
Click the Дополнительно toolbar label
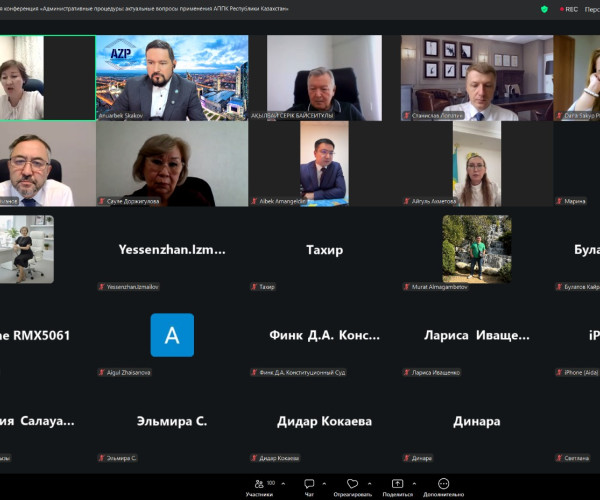tap(443, 494)
